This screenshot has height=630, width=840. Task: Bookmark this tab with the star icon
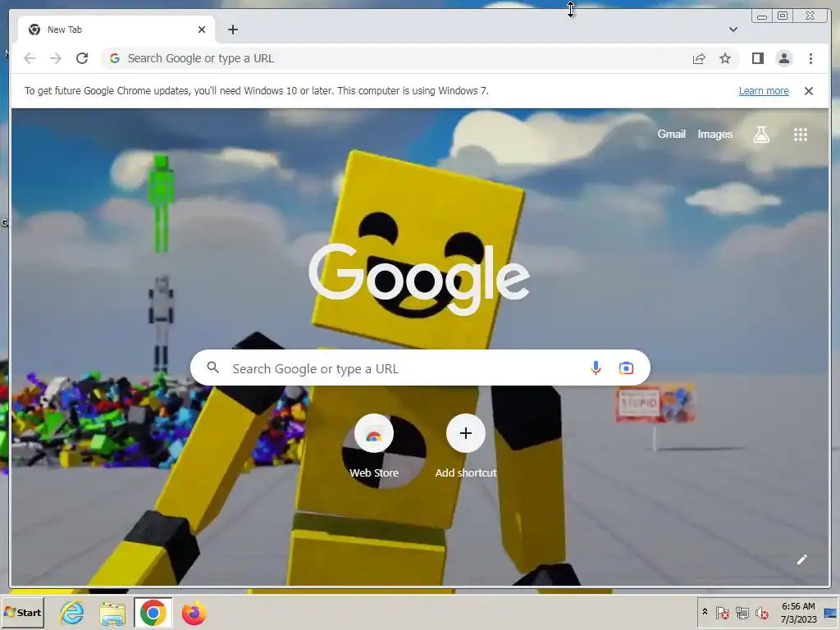point(725,58)
